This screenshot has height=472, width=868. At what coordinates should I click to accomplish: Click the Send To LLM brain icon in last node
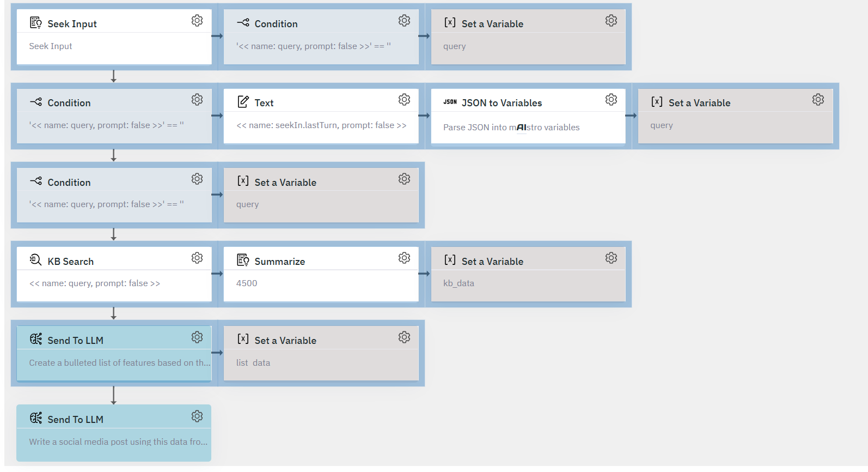[x=36, y=418]
